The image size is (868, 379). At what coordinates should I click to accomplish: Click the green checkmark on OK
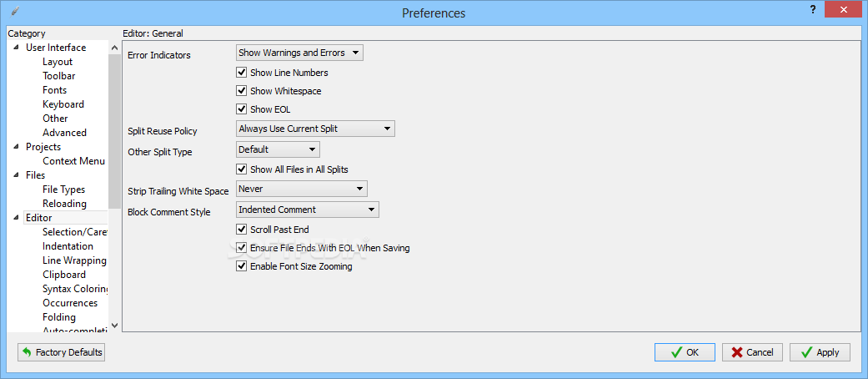point(676,352)
